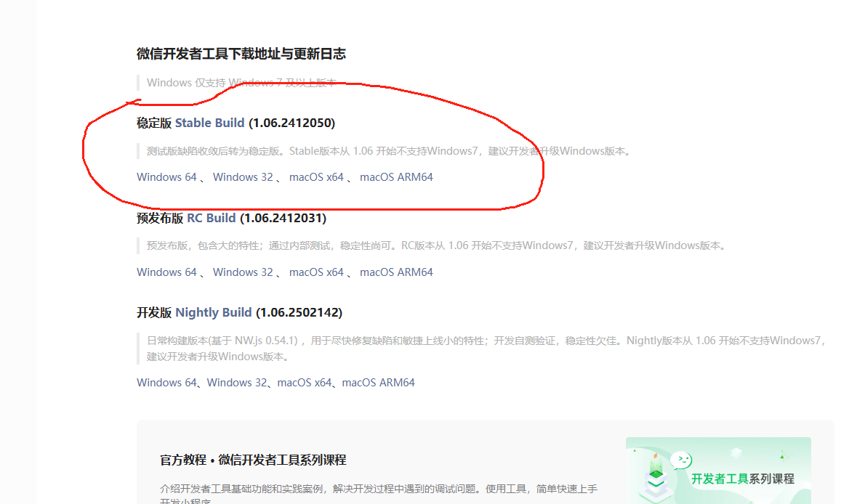Download Nightly Build for macOS ARM64

tap(379, 382)
